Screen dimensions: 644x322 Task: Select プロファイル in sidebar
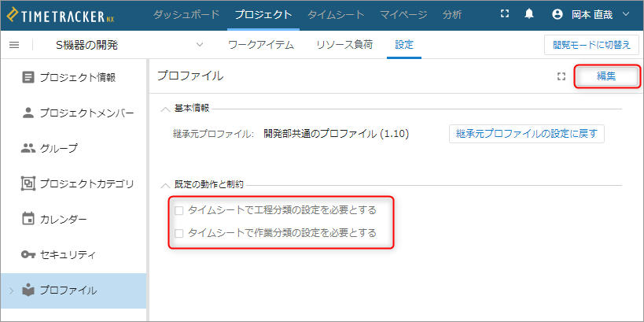[x=73, y=291]
